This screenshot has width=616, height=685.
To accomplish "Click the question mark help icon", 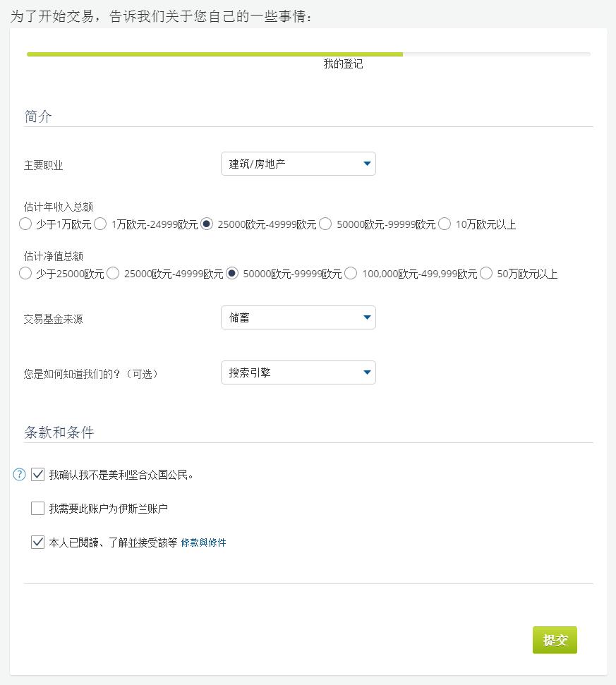I will pos(19,475).
